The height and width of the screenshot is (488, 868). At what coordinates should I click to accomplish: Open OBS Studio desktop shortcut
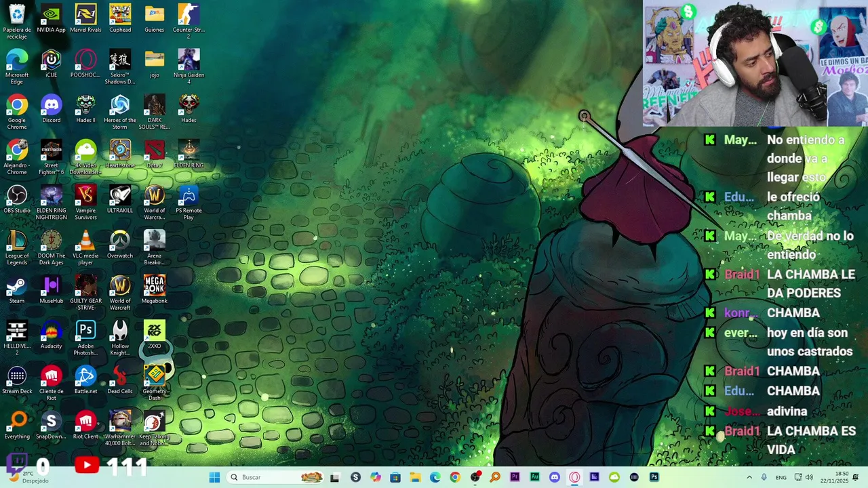[17, 200]
